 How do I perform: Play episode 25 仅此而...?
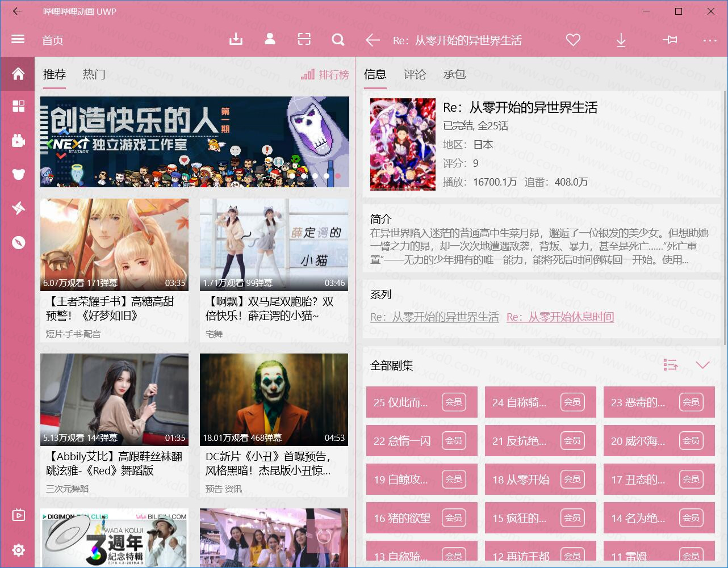point(422,402)
